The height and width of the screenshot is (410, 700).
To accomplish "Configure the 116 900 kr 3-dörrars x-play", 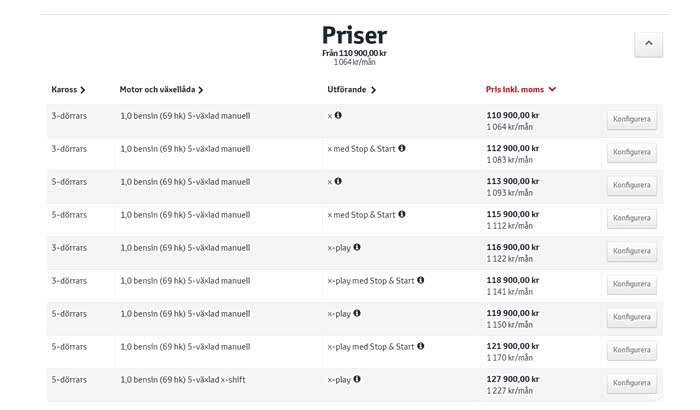I will point(632,251).
